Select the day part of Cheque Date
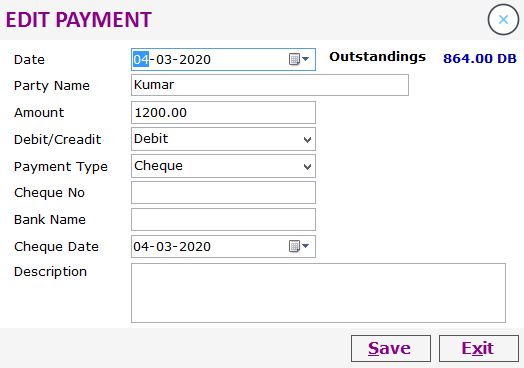 (x=141, y=247)
